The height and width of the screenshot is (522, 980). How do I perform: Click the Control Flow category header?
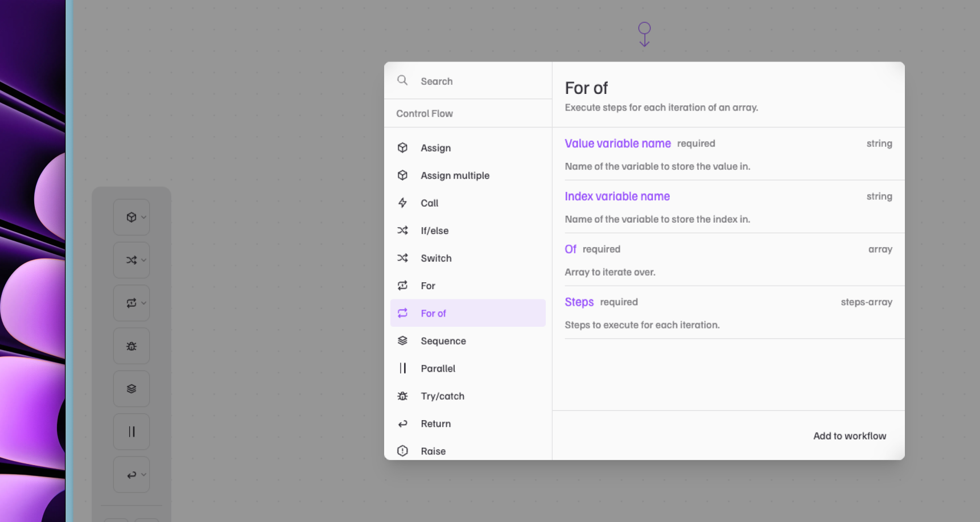[x=425, y=113]
